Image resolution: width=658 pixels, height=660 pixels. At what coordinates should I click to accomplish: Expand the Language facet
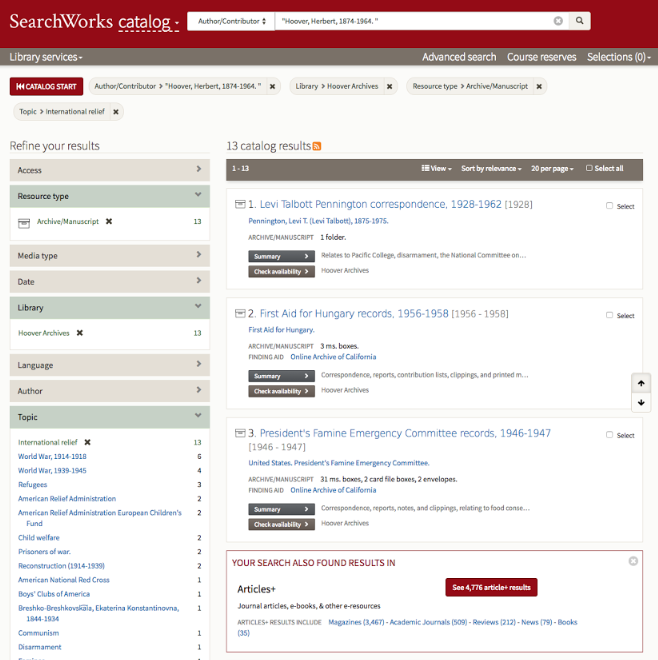(109, 365)
